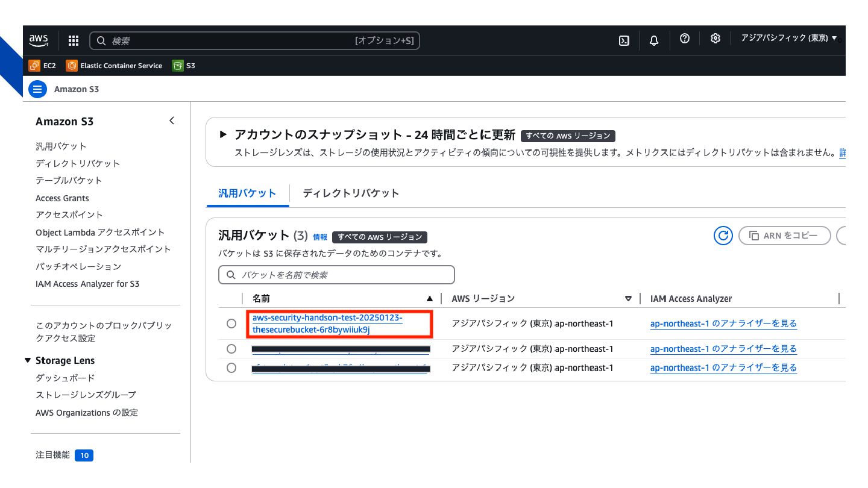
Task: Refresh the bucket list
Action: [x=723, y=236]
